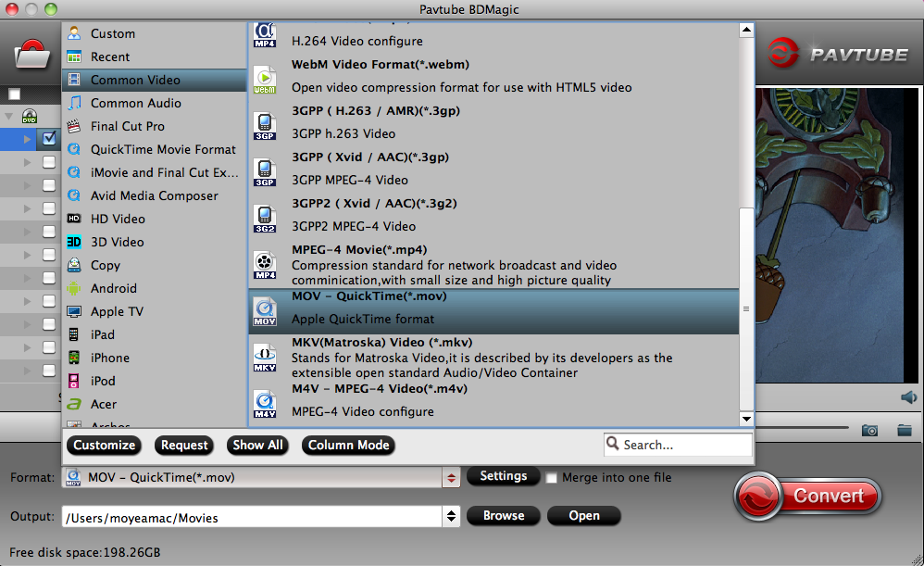Check the fourth title row checkbox
Image resolution: width=924 pixels, height=566 pixels.
click(x=49, y=208)
